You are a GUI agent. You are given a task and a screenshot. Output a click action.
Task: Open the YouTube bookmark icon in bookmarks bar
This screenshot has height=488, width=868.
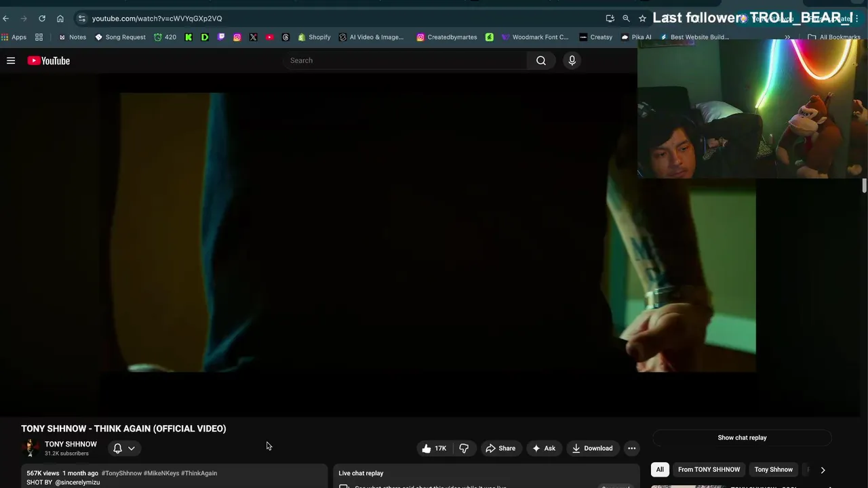[269, 37]
